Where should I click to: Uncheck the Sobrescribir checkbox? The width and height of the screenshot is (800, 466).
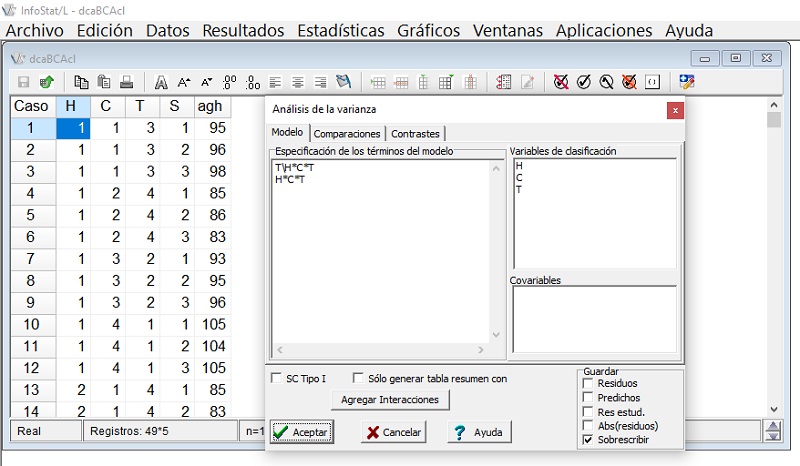(588, 440)
